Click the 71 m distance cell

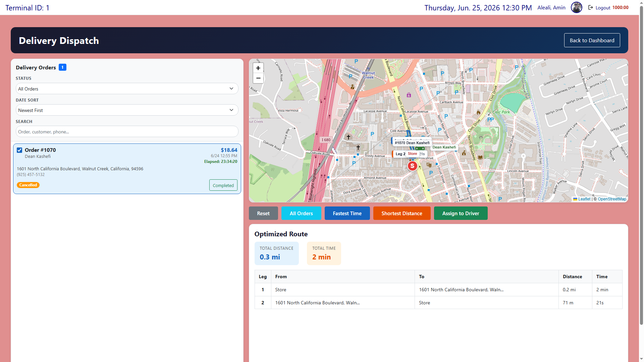[x=575, y=303]
